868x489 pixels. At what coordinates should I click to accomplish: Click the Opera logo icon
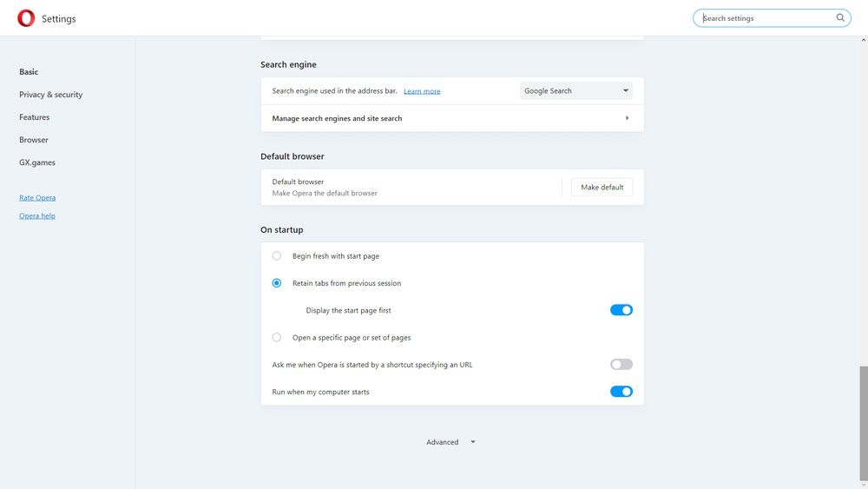26,18
